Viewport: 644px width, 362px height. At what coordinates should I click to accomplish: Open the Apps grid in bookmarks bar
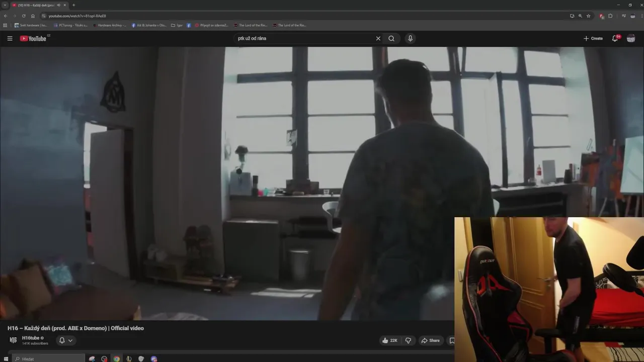(5, 25)
